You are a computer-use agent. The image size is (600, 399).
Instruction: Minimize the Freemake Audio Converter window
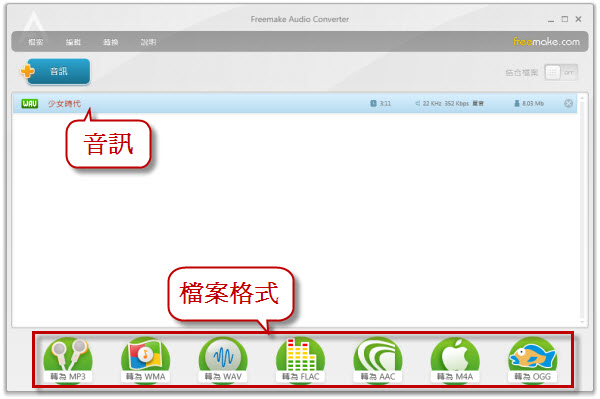pos(551,20)
